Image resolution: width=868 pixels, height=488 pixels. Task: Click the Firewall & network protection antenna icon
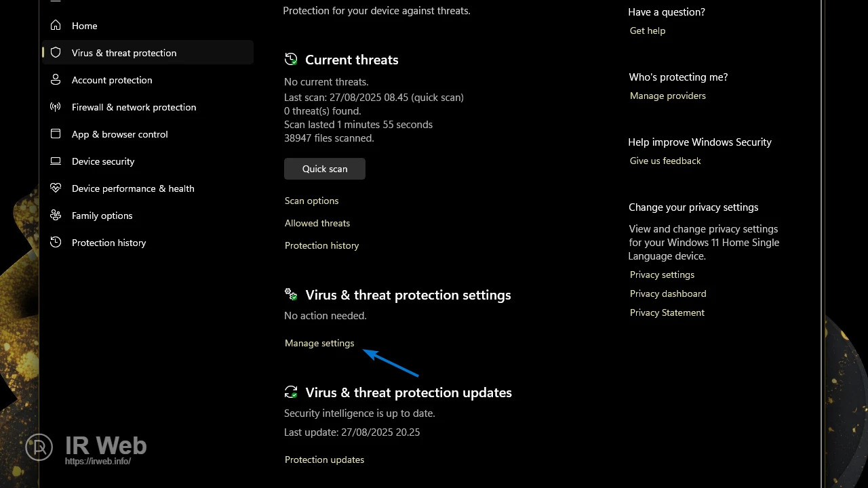[x=56, y=107]
